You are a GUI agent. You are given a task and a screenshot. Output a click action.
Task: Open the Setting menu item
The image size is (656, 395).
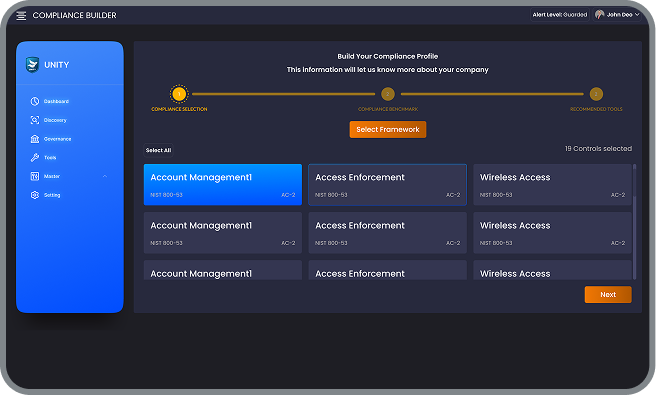(x=52, y=195)
